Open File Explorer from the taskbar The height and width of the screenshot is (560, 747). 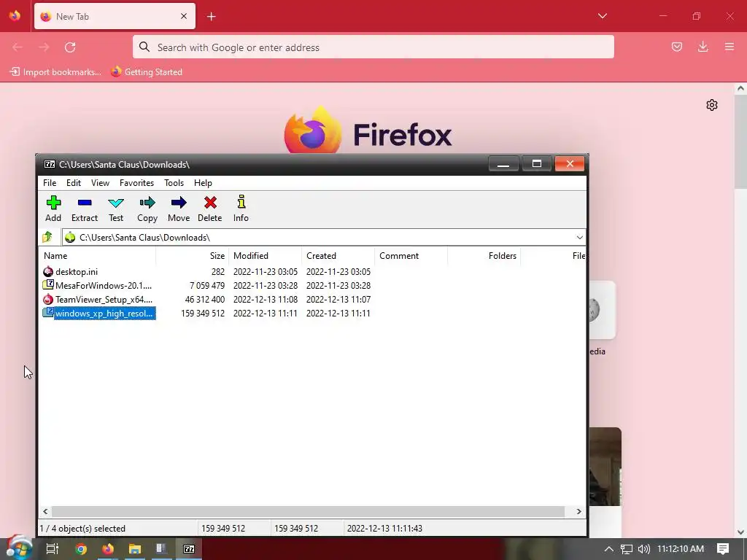(135, 548)
